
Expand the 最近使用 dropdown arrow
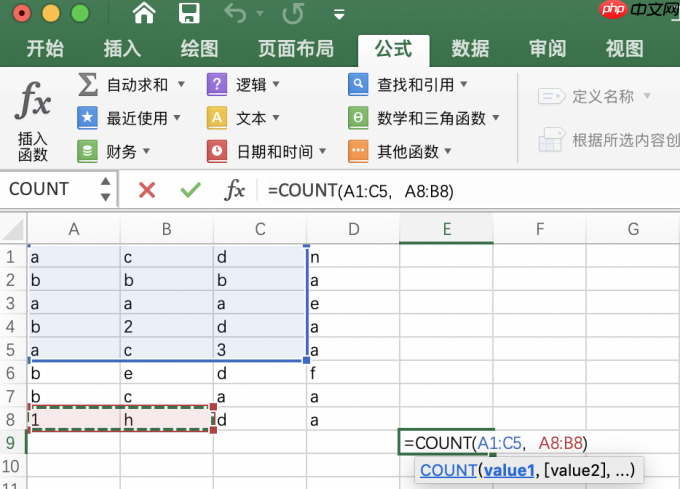point(177,117)
